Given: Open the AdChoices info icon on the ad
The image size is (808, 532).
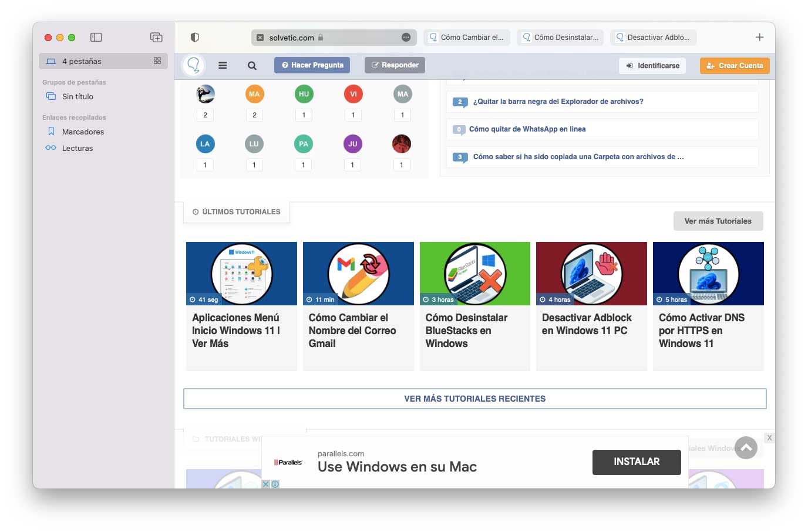Looking at the screenshot, I should point(275,484).
